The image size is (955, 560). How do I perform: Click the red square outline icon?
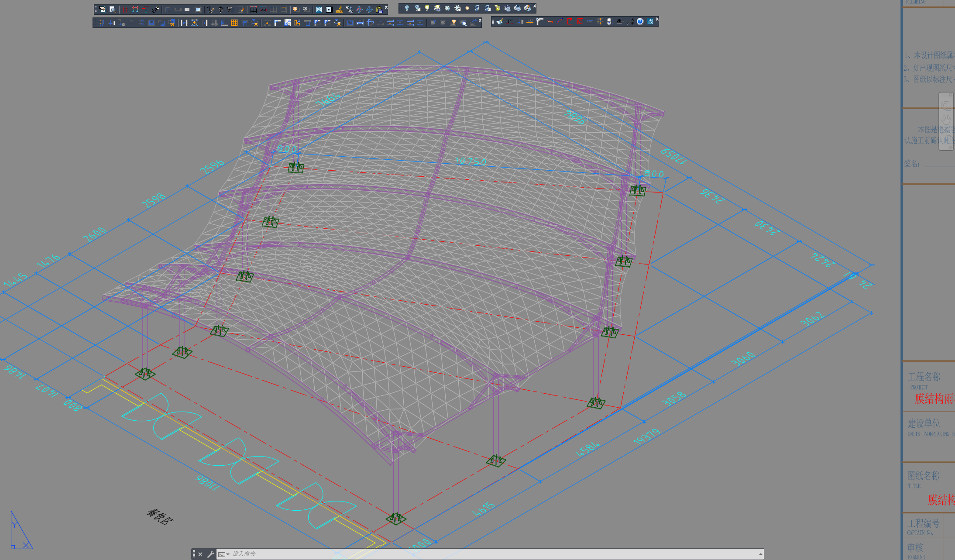click(x=570, y=21)
